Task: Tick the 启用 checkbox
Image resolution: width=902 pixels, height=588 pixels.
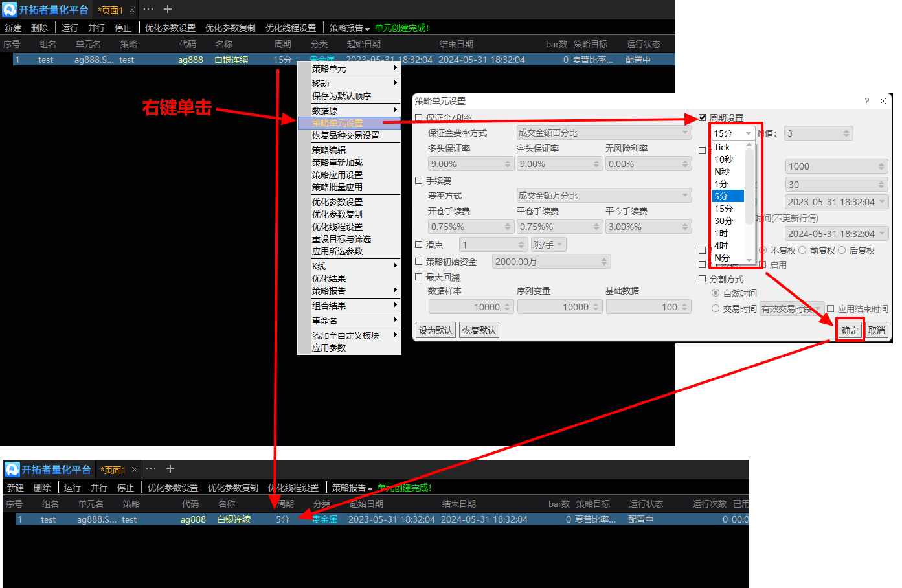Action: tap(763, 265)
